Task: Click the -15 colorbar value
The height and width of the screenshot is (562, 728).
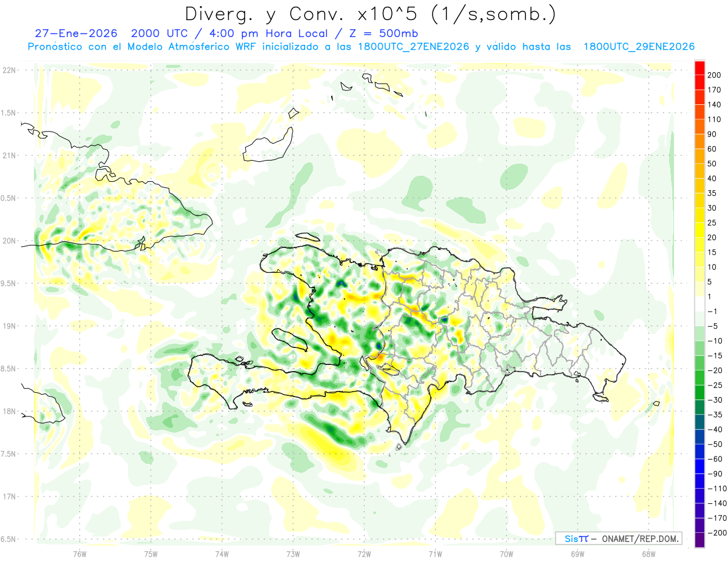Action: click(x=714, y=355)
